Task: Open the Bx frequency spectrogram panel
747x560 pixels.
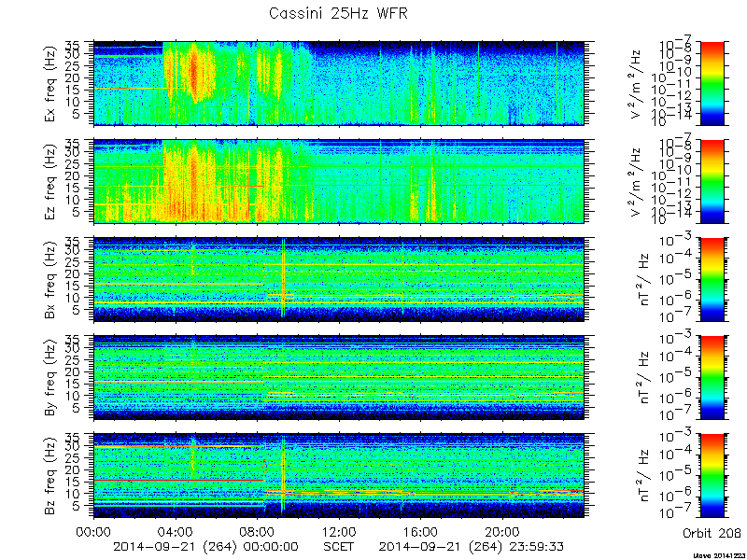Action: pos(339,279)
